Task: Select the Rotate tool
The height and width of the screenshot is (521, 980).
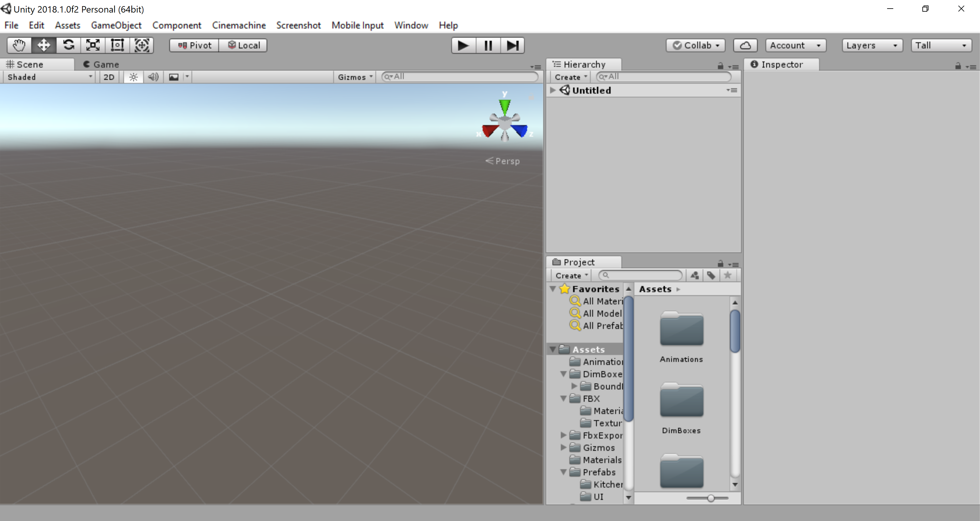Action: 68,45
